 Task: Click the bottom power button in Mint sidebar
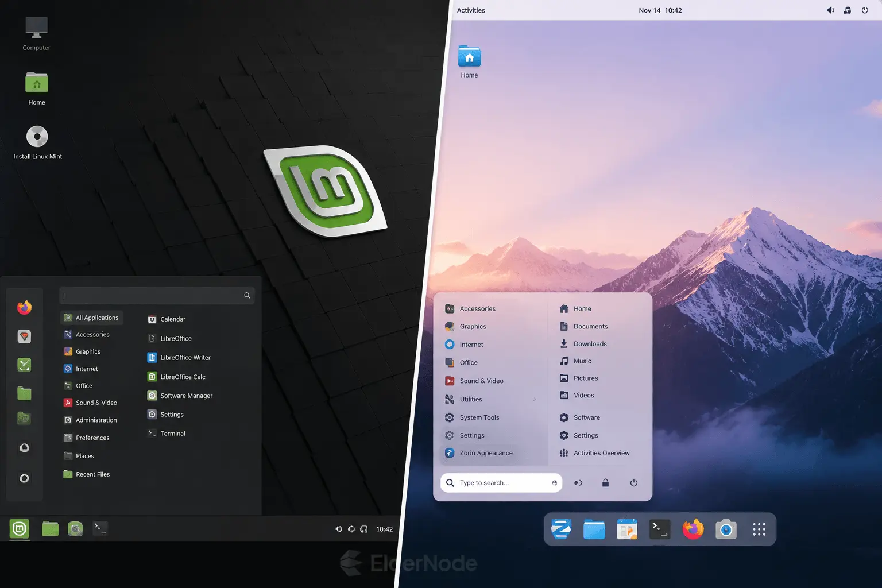[x=24, y=478]
